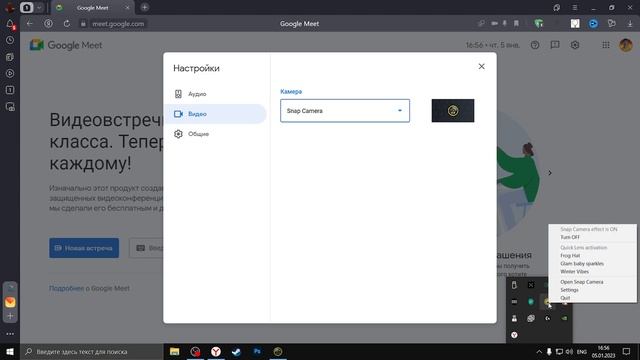Open the Google account avatar
640x360 pixels.
click(626, 45)
